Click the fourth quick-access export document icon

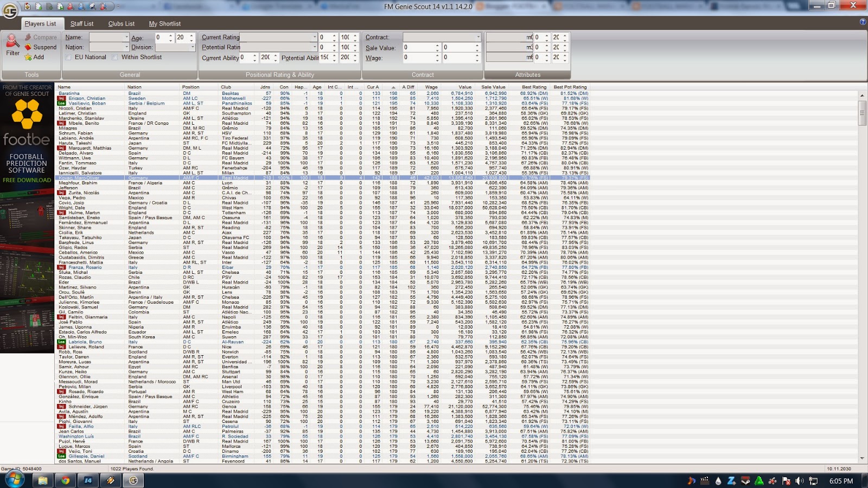[x=60, y=7]
